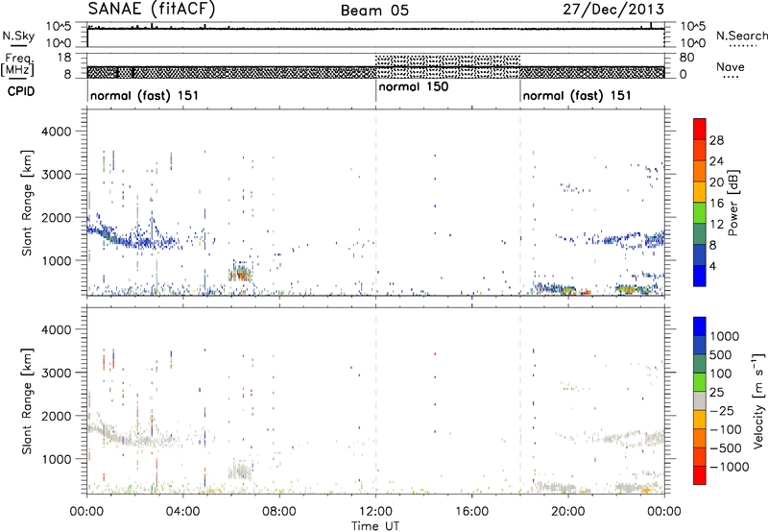Click the 80 Nave axis tick label
768x532 pixels.
(686, 58)
